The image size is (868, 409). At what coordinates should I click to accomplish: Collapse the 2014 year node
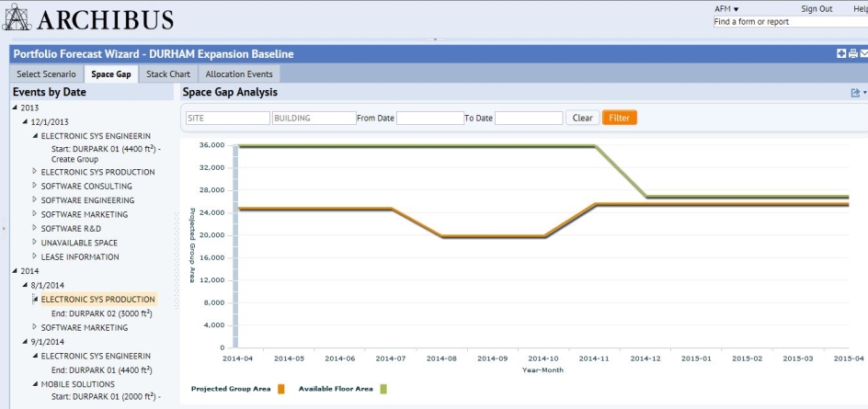tap(15, 271)
